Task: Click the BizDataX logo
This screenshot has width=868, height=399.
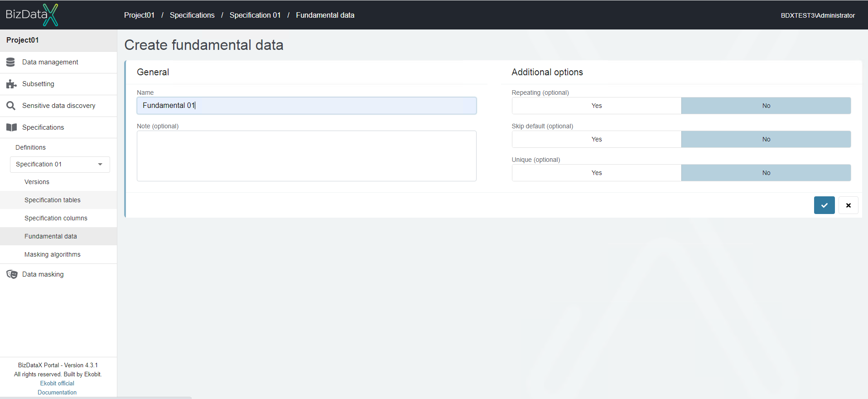Action: click(32, 15)
